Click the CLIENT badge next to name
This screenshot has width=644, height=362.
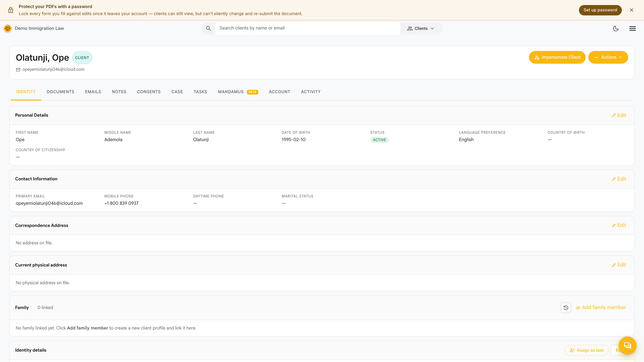point(82,58)
